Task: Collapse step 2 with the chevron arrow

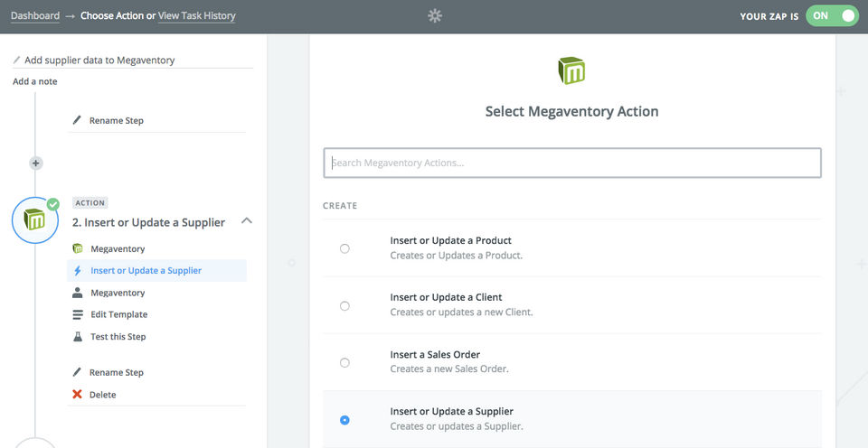Action: [247, 221]
